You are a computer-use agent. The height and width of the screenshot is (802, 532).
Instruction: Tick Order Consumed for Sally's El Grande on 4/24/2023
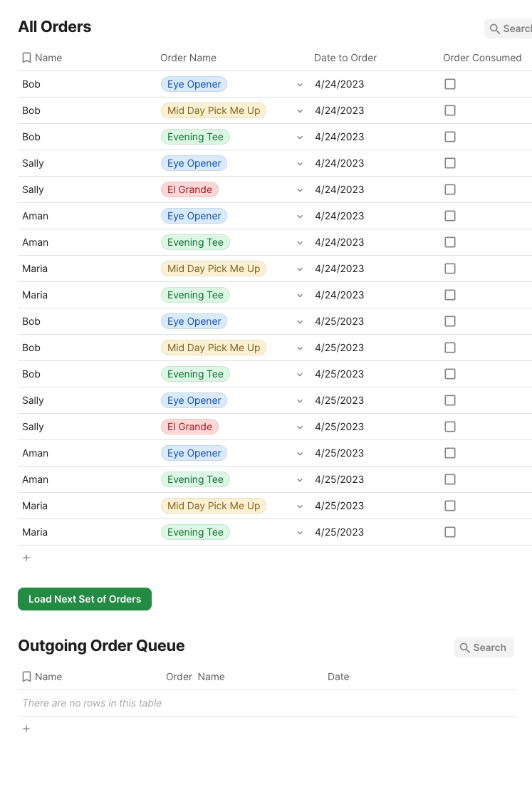click(450, 189)
